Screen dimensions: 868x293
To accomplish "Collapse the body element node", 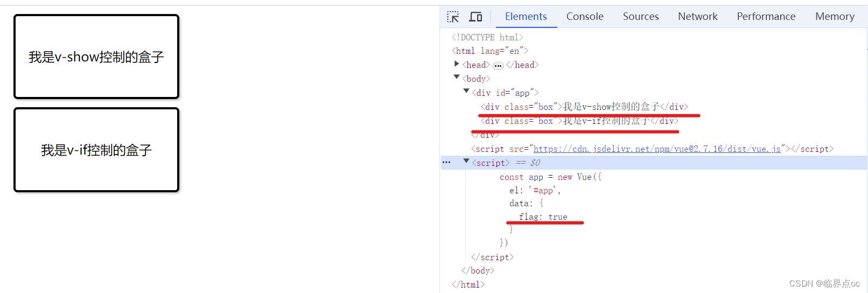I will coord(457,78).
